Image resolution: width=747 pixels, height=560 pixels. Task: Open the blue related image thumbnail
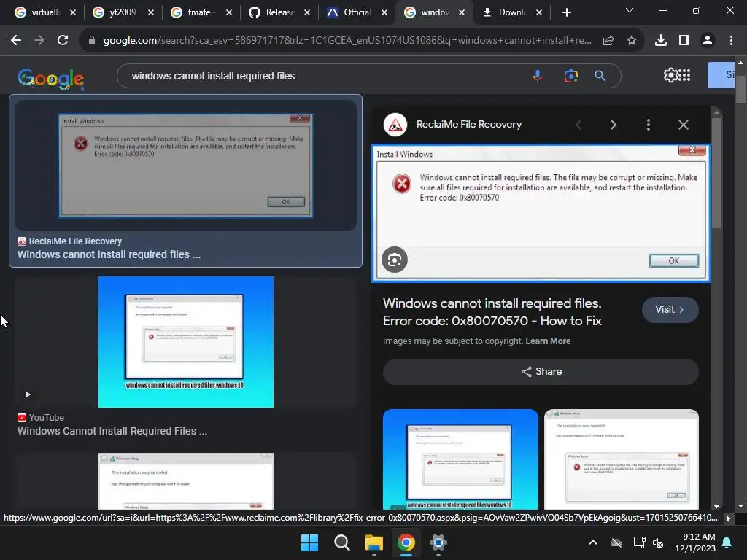460,459
